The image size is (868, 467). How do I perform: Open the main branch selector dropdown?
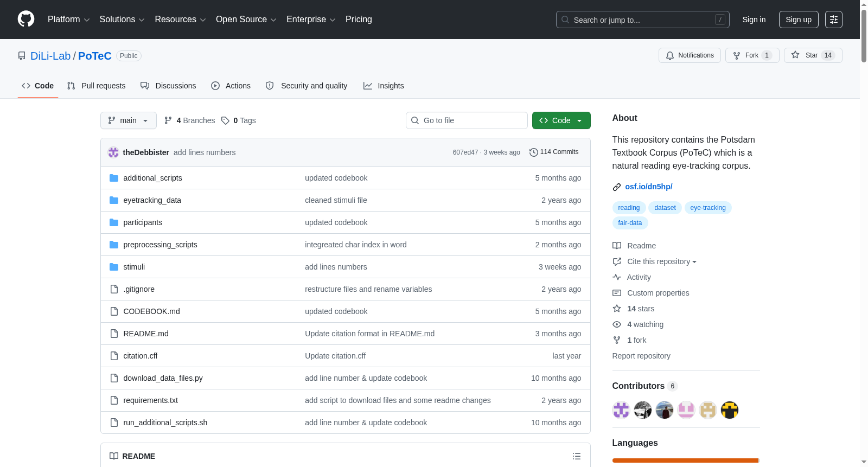129,120
